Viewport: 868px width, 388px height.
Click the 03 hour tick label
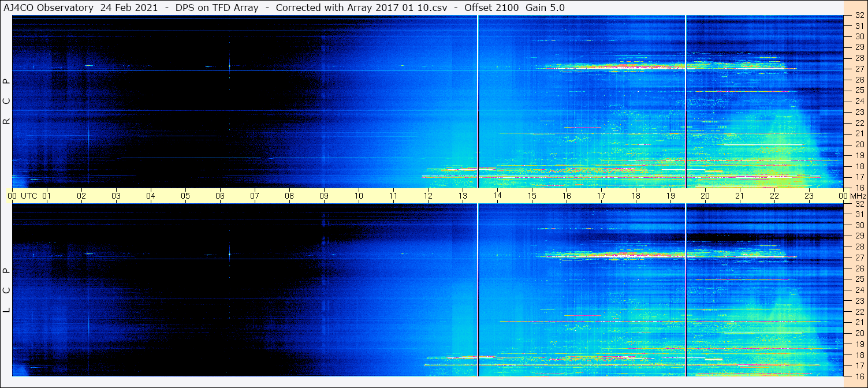pyautogui.click(x=116, y=196)
